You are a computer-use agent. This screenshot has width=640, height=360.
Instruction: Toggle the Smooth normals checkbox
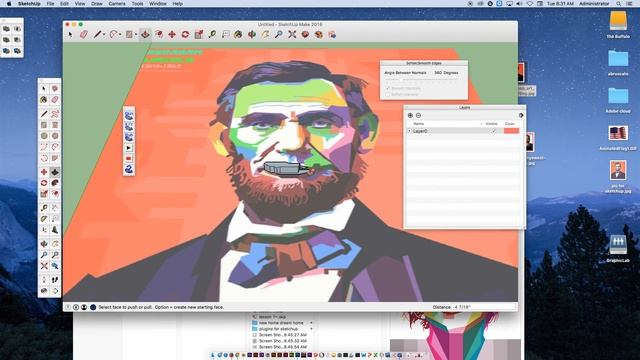(388, 88)
